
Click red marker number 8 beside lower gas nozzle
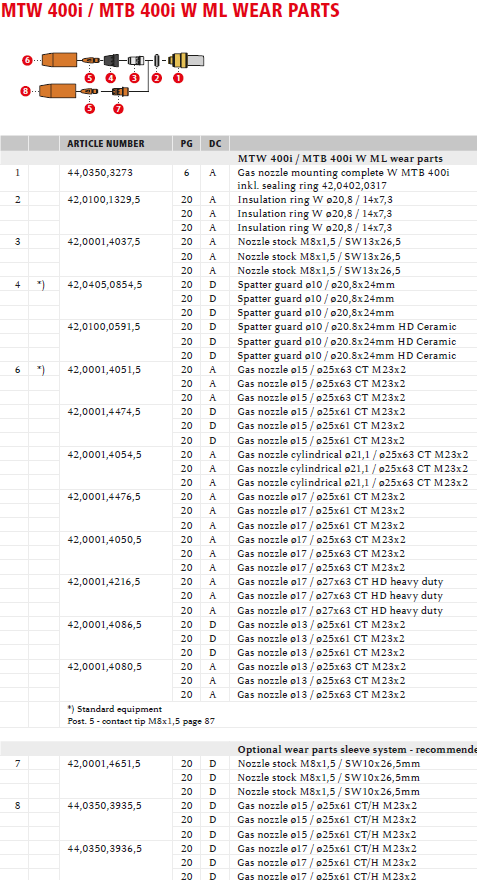(x=25, y=90)
